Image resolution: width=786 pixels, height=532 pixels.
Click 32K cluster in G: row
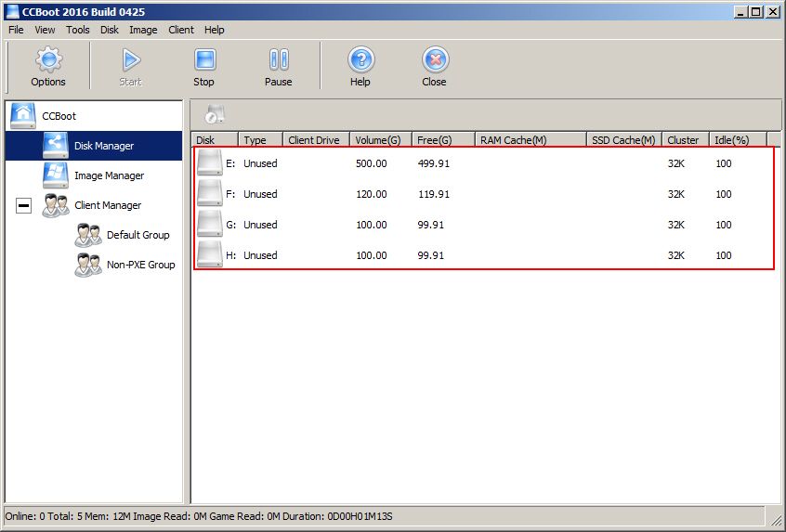tap(676, 225)
